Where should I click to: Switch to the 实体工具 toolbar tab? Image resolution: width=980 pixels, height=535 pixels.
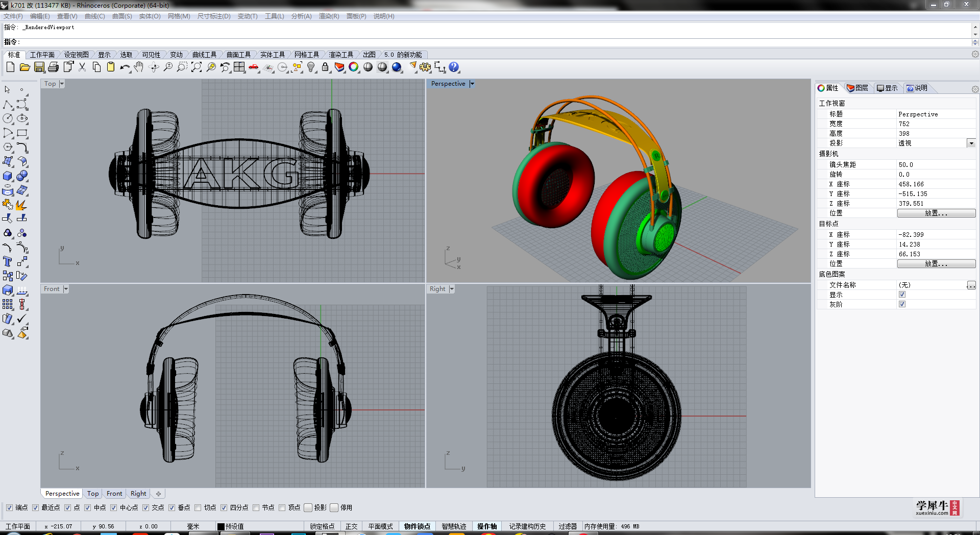coord(273,55)
